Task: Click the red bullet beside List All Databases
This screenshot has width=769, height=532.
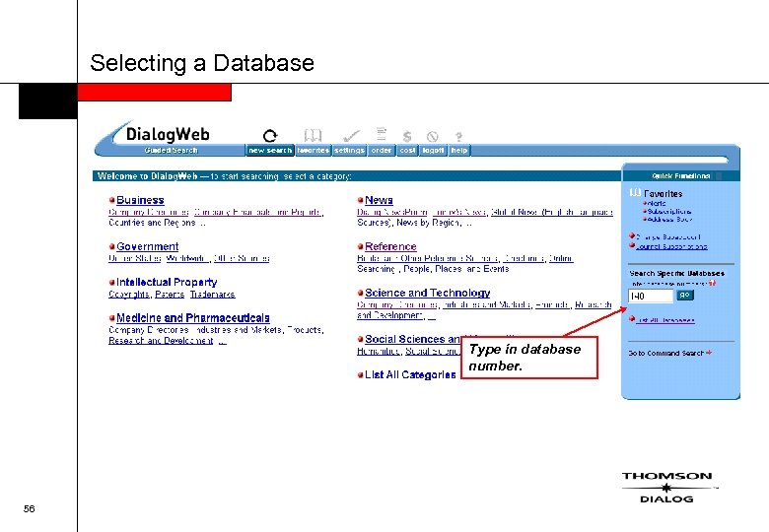Action: 632,319
